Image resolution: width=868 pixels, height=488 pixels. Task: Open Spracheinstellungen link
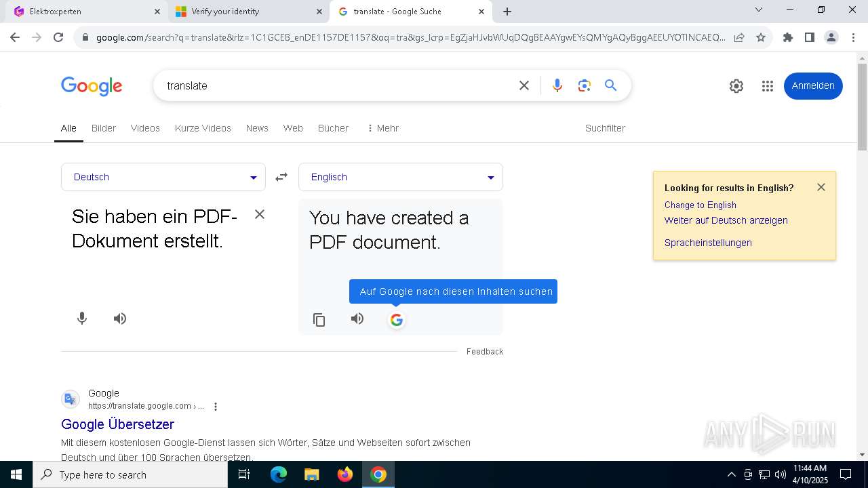pyautogui.click(x=708, y=243)
